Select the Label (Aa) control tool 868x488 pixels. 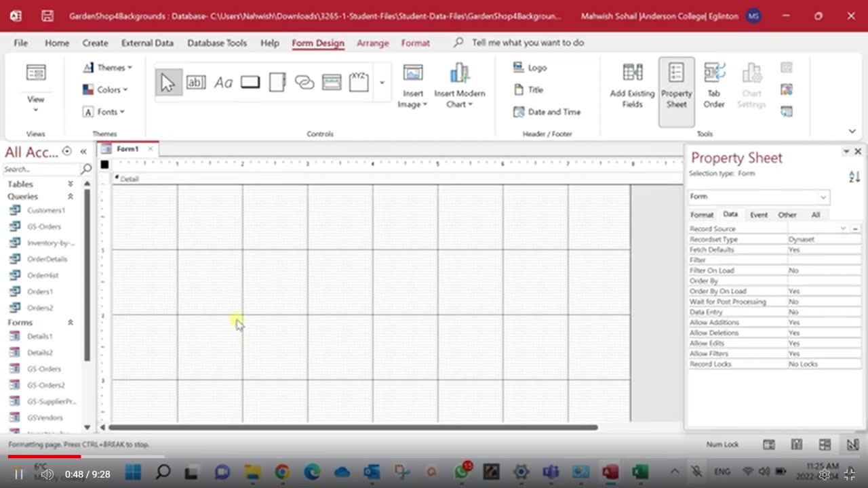[223, 83]
